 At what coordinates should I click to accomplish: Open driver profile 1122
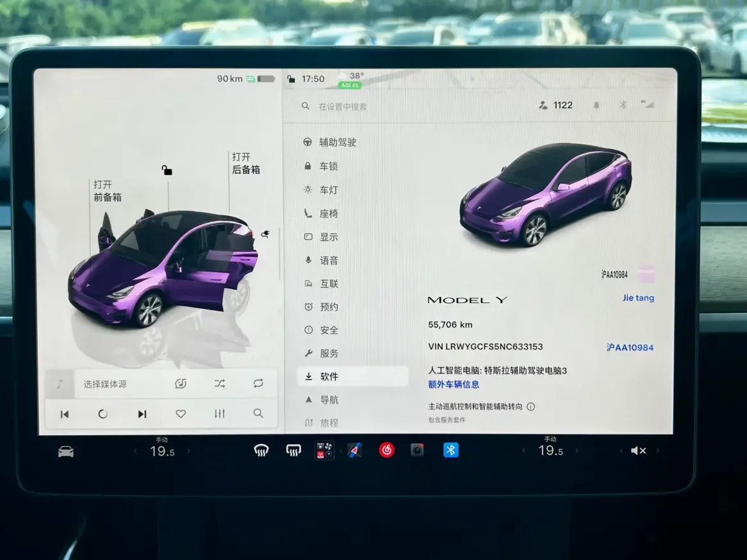point(555,105)
